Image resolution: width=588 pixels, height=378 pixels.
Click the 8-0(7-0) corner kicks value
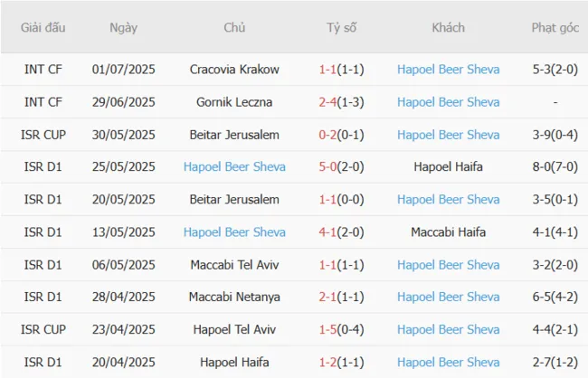tap(555, 167)
